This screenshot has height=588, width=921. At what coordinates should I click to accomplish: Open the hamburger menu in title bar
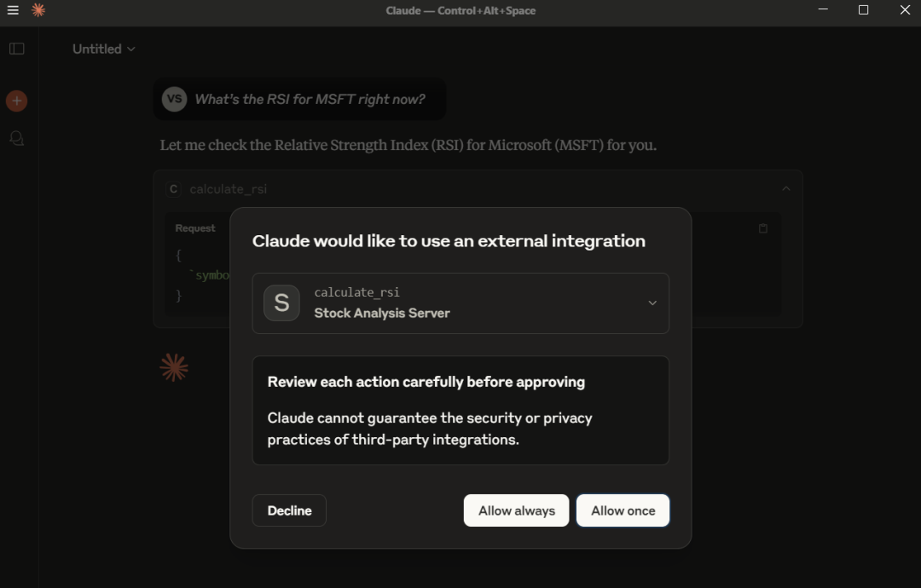pos(13,10)
